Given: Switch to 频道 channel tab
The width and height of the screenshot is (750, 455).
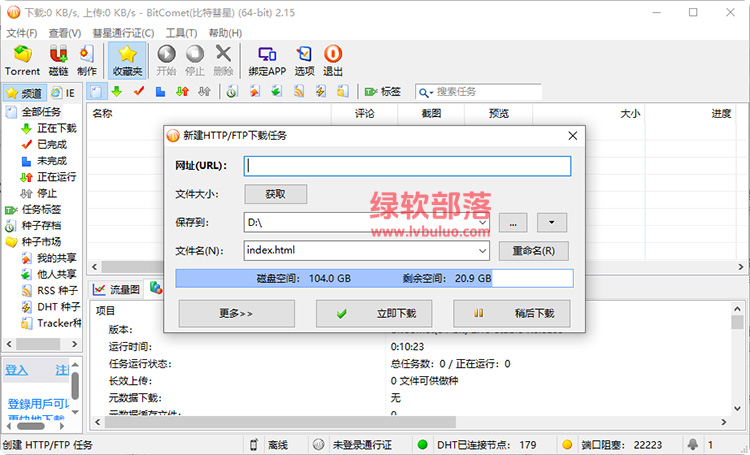Looking at the screenshot, I should [x=25, y=92].
